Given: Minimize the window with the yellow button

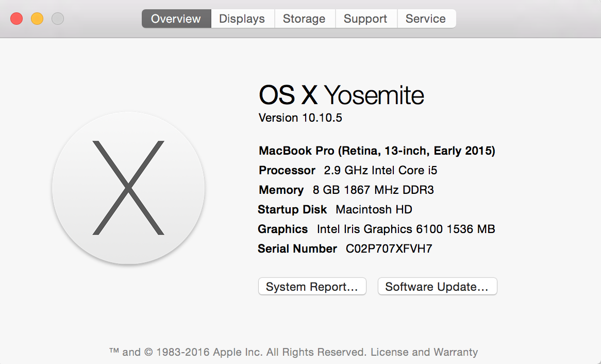Looking at the screenshot, I should tap(37, 19).
